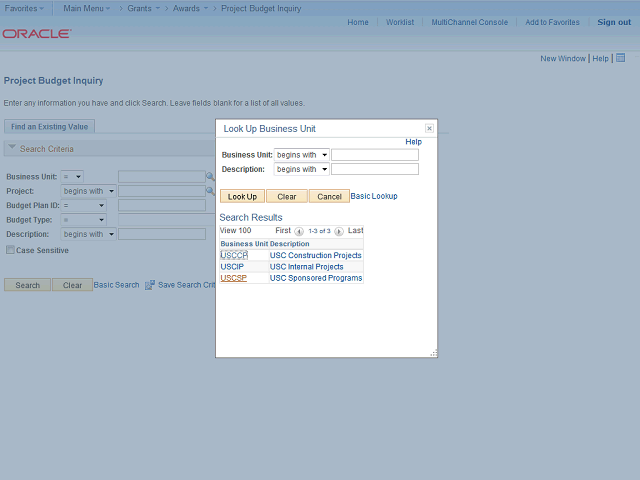Click the First results link
Image resolution: width=640 pixels, height=480 pixels.
(283, 230)
